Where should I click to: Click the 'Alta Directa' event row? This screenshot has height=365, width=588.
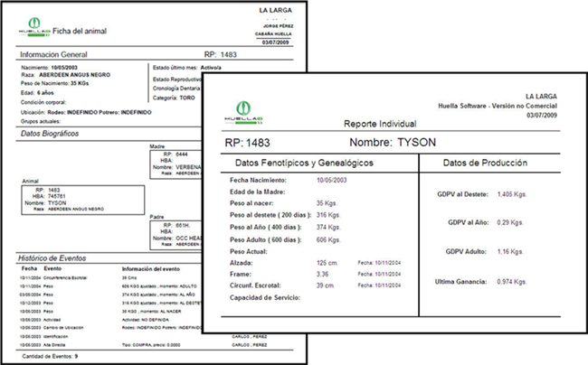coord(143,345)
